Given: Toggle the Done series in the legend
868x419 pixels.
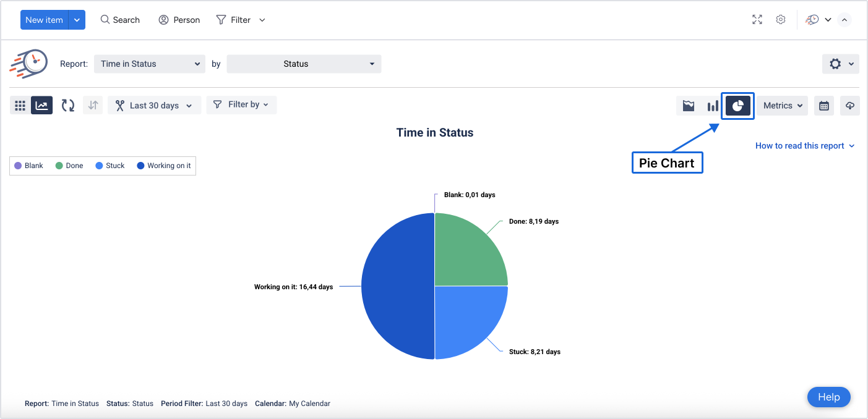Looking at the screenshot, I should (69, 166).
